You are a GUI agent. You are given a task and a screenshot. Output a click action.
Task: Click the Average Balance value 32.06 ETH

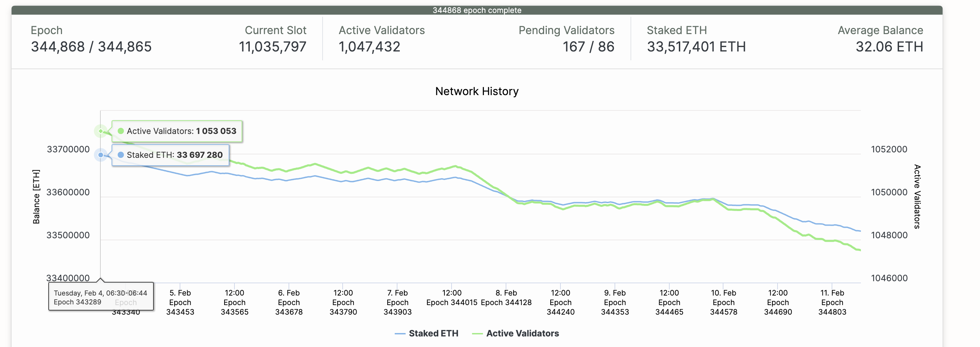889,47
